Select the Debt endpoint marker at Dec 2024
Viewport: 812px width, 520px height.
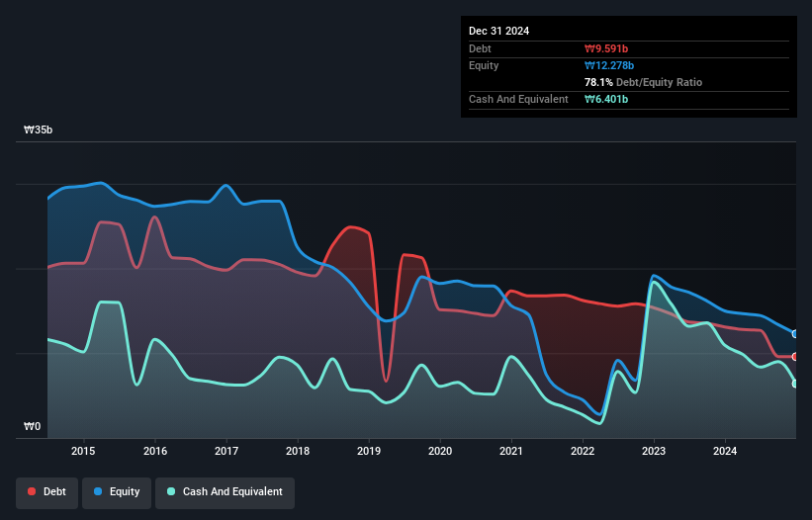tap(795, 357)
